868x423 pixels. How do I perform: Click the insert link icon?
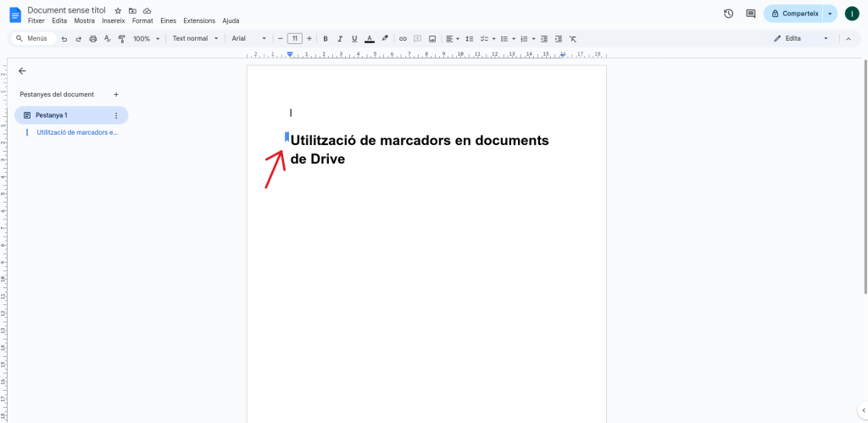[403, 39]
